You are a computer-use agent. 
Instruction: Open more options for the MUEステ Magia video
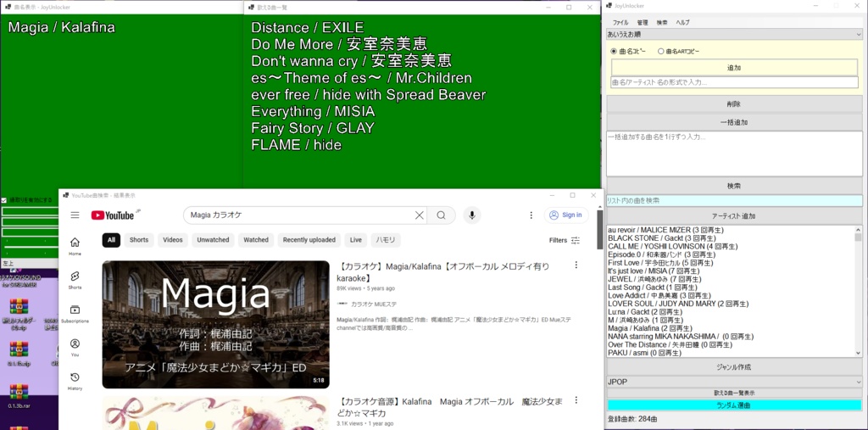point(576,265)
